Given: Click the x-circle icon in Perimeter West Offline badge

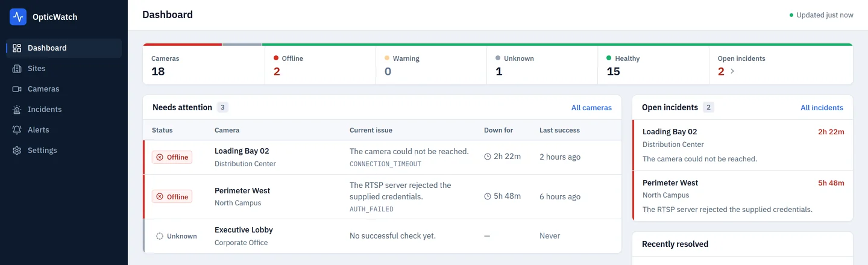Looking at the screenshot, I should (160, 197).
